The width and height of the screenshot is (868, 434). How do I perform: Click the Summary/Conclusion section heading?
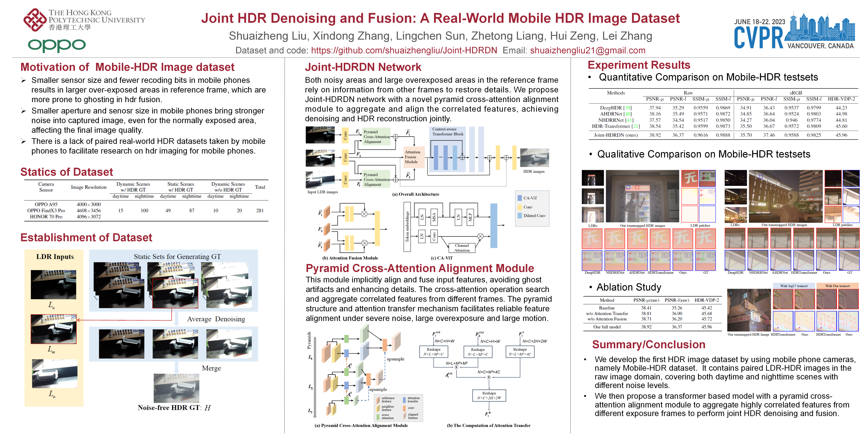coord(648,344)
